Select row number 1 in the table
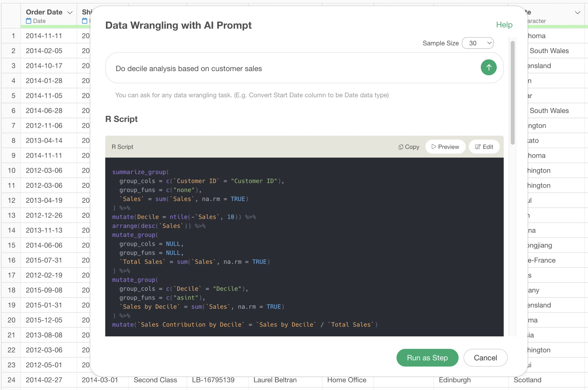Screen dimensions: 588x390 tap(13, 36)
